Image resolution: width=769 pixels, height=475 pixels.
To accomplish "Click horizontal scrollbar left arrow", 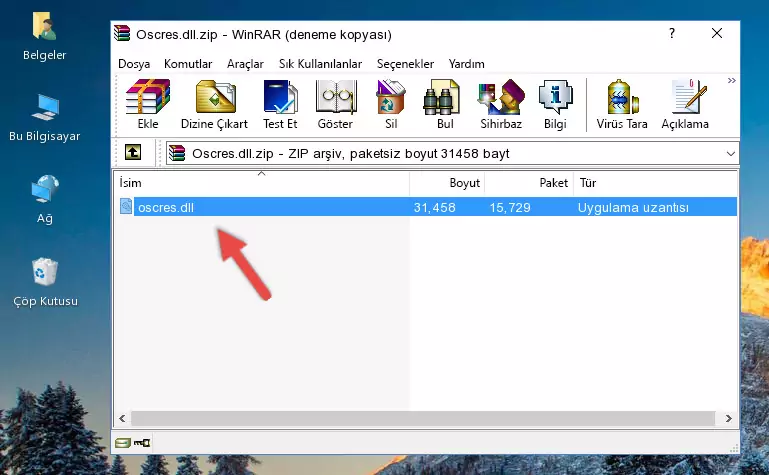I will pyautogui.click(x=122, y=418).
